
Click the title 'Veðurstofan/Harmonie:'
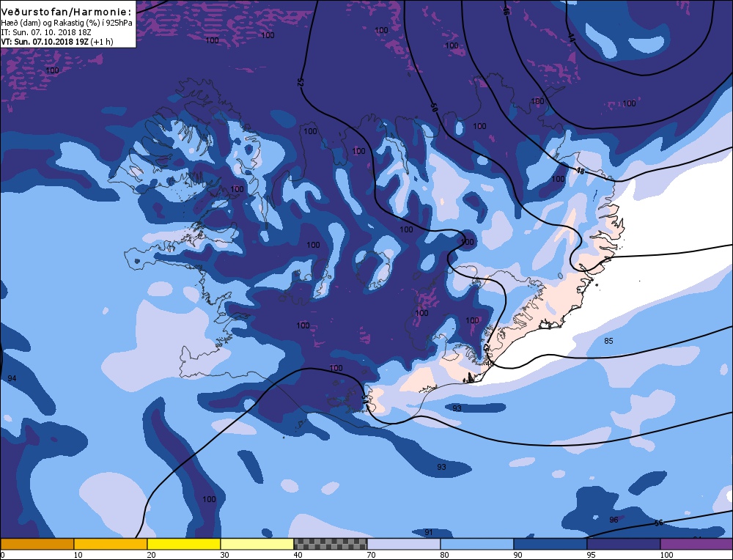[x=67, y=12]
